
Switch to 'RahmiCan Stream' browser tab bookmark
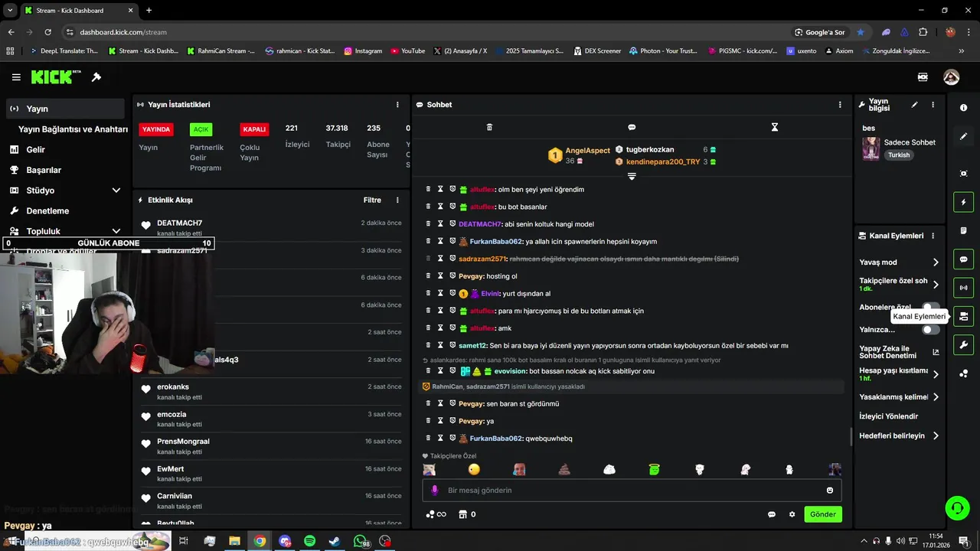(x=220, y=51)
